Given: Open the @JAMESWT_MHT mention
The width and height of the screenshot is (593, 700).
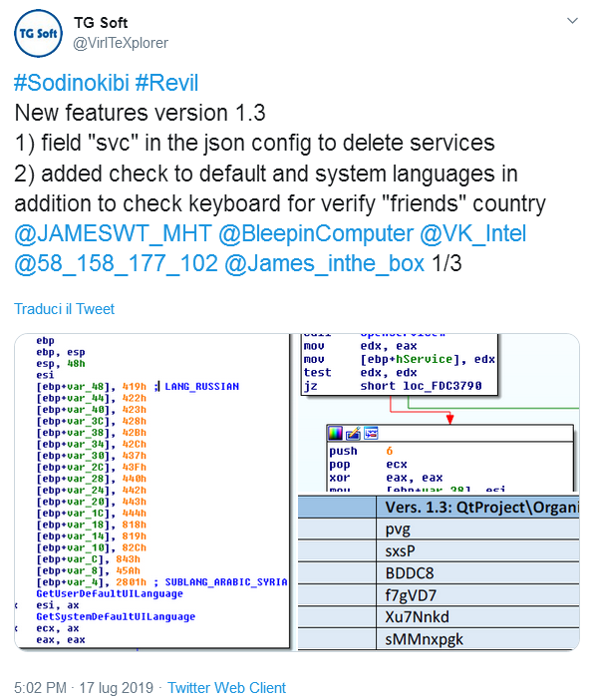Looking at the screenshot, I should coord(113,233).
